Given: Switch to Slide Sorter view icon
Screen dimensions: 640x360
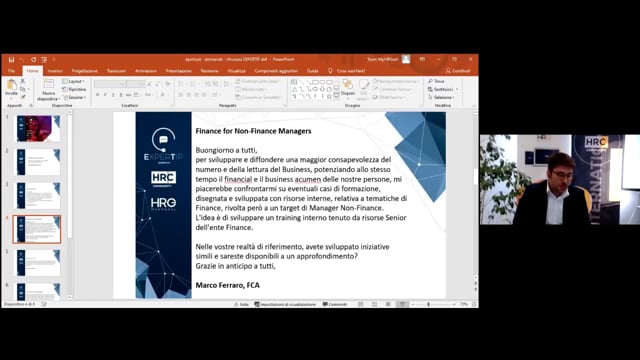Looking at the screenshot, I should point(375,304).
